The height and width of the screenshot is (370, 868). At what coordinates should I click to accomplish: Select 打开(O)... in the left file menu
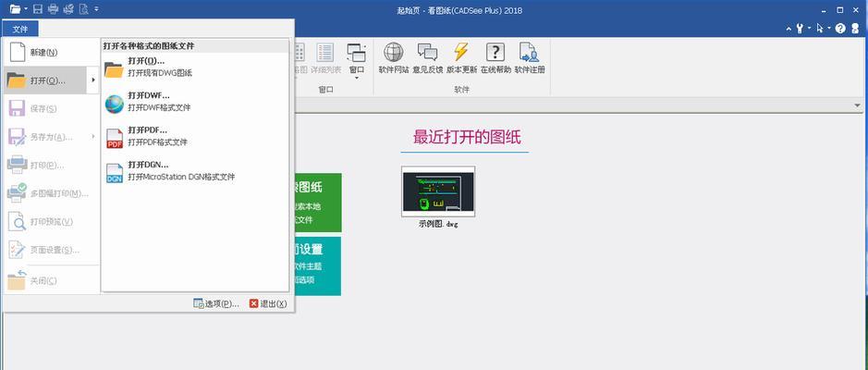click(45, 80)
